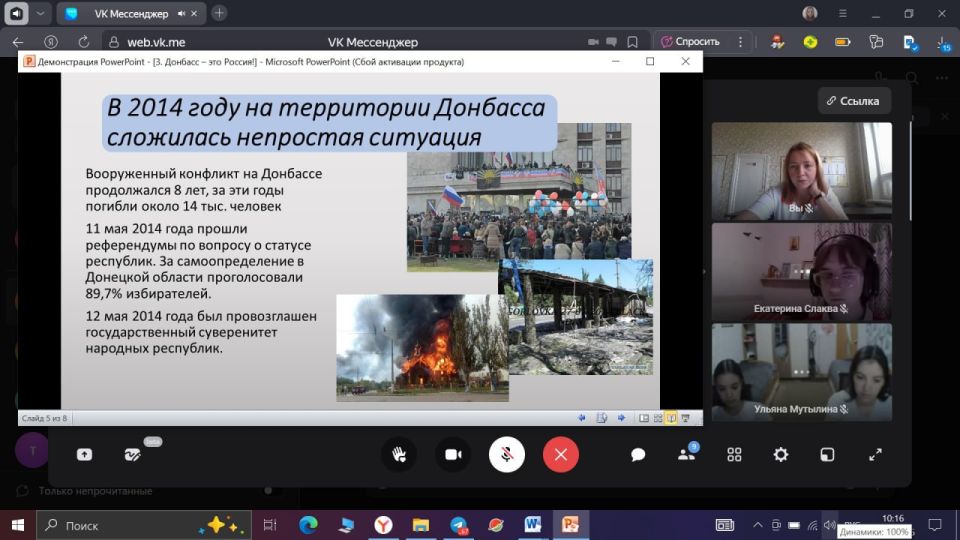The width and height of the screenshot is (960, 540).
Task: Open the call chat
Action: [x=638, y=454]
